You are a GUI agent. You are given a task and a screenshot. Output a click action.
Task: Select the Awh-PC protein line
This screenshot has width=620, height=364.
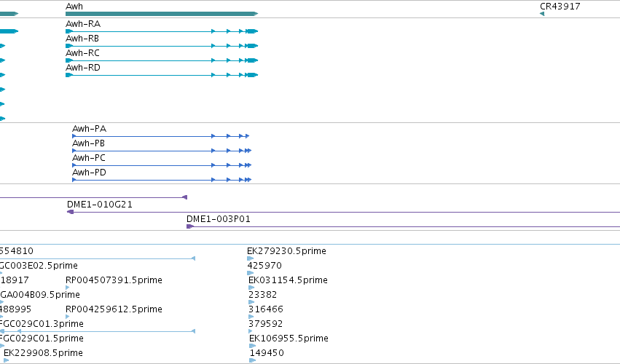[162, 165]
